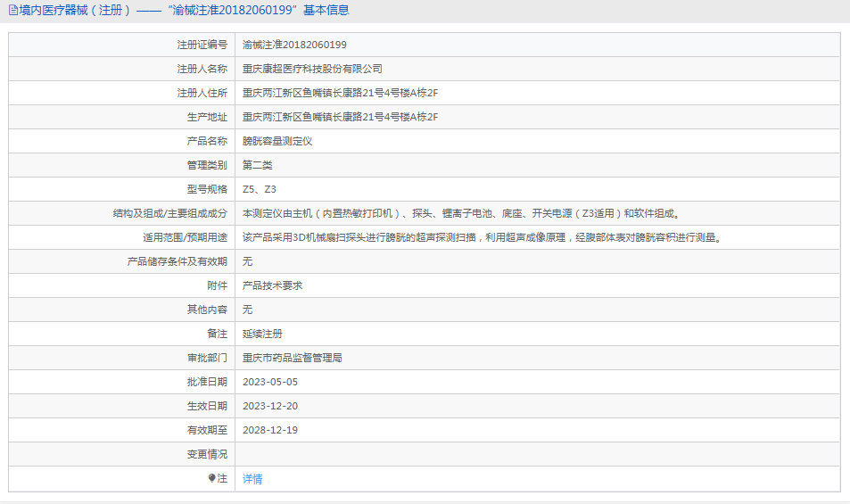850x504 pixels.
Task: Click the intended use text starting 该产品采用3D
Action: tap(482, 237)
